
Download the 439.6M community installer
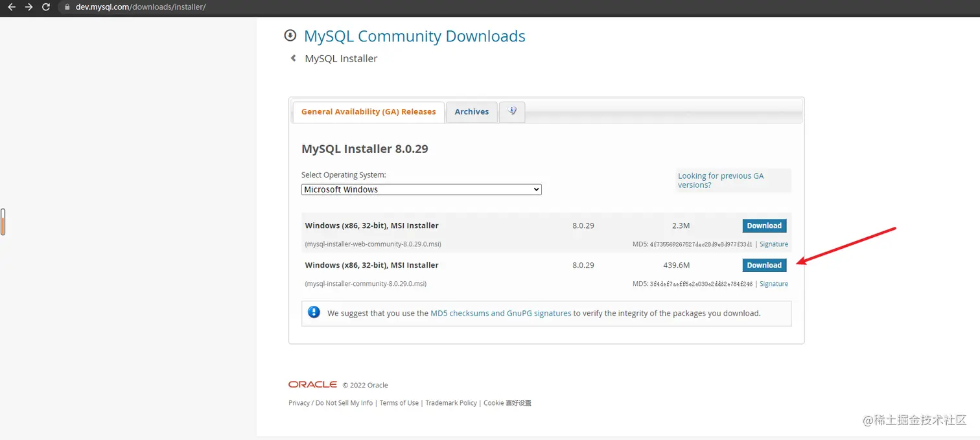[764, 265]
